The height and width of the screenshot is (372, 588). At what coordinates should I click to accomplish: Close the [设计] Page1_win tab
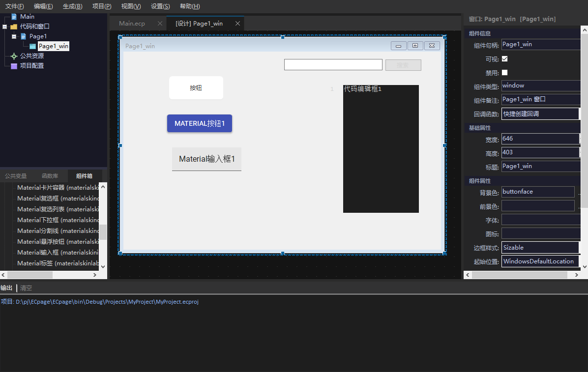238,23
